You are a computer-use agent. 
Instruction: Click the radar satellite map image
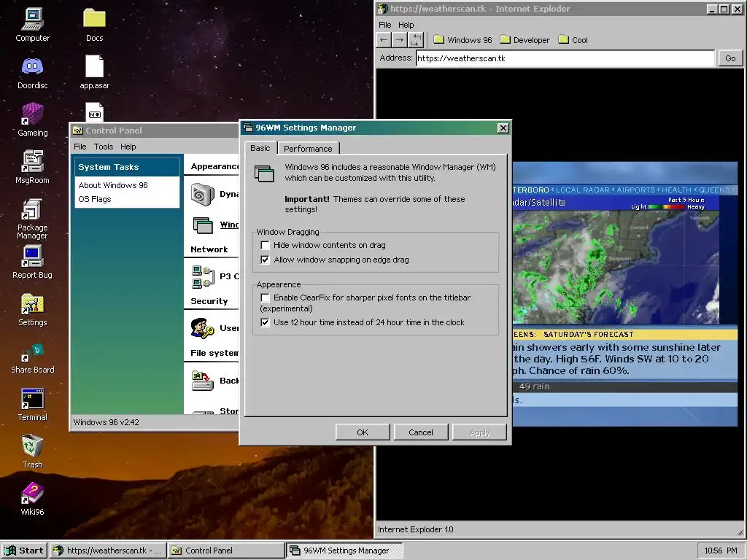tap(616, 267)
